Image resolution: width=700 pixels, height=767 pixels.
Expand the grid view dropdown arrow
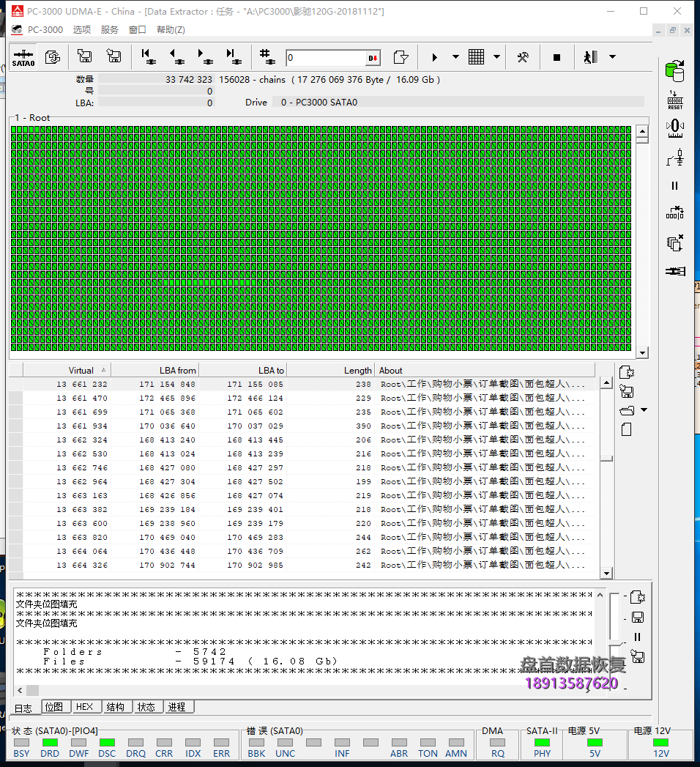tap(496, 56)
